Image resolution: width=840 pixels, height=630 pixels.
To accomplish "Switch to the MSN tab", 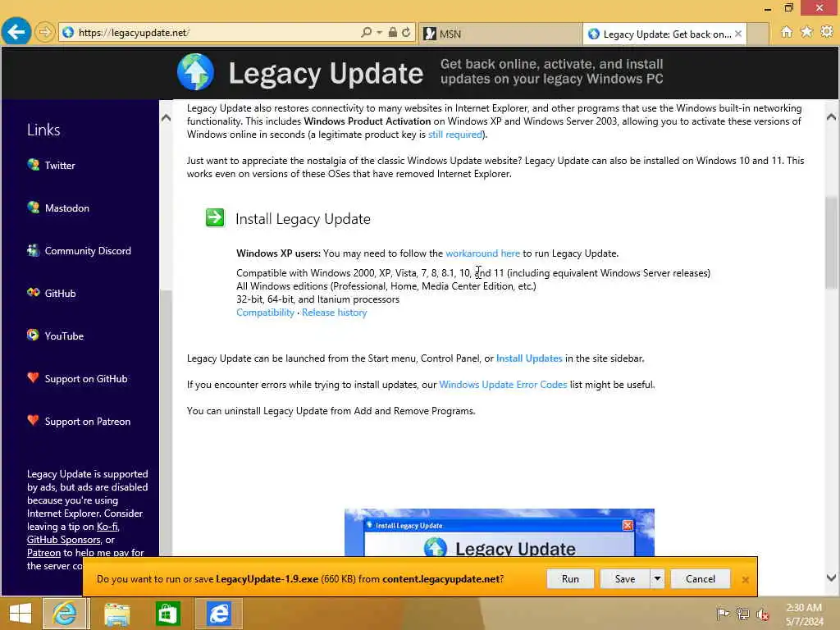I will tap(500, 34).
